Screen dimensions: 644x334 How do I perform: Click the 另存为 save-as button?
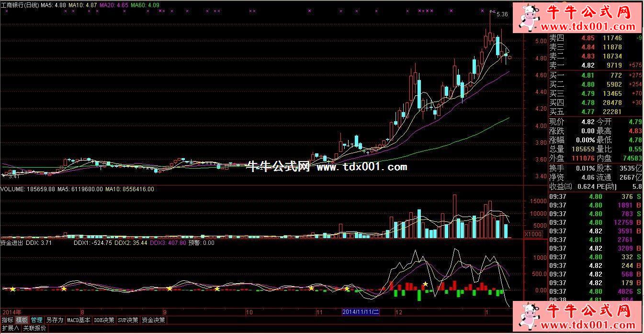point(55,320)
